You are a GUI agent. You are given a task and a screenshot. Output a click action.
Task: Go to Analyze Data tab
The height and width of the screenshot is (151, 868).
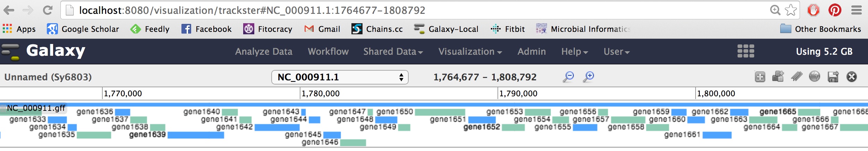tap(264, 52)
